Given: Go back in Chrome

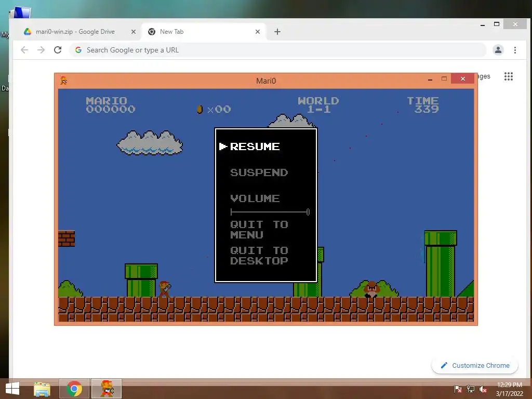Looking at the screenshot, I should coord(24,50).
